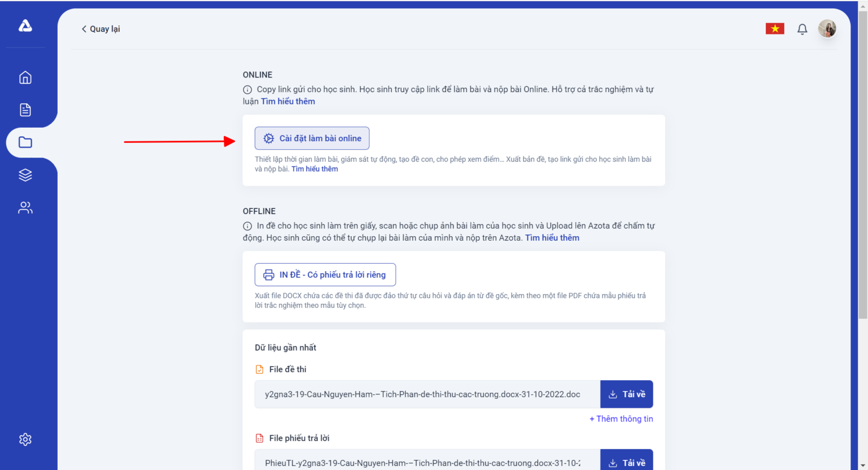
Task: Click the IN ĐỀ - Có phiếu trả lời riêng button
Action: 325,275
